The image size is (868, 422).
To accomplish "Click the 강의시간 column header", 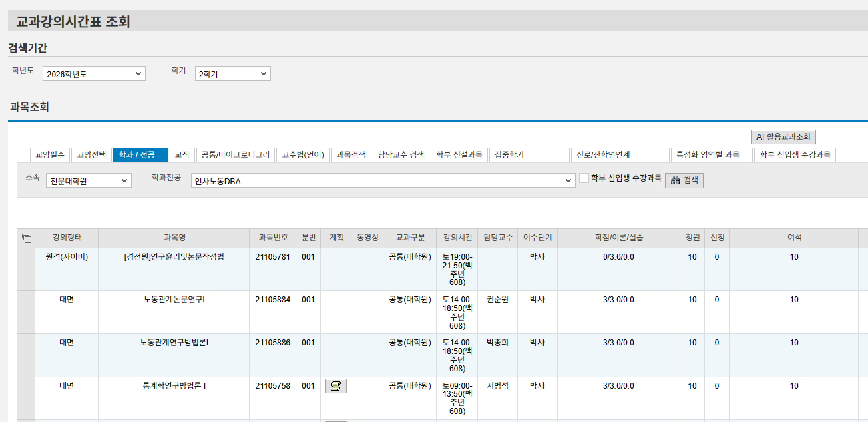I will pos(457,238).
